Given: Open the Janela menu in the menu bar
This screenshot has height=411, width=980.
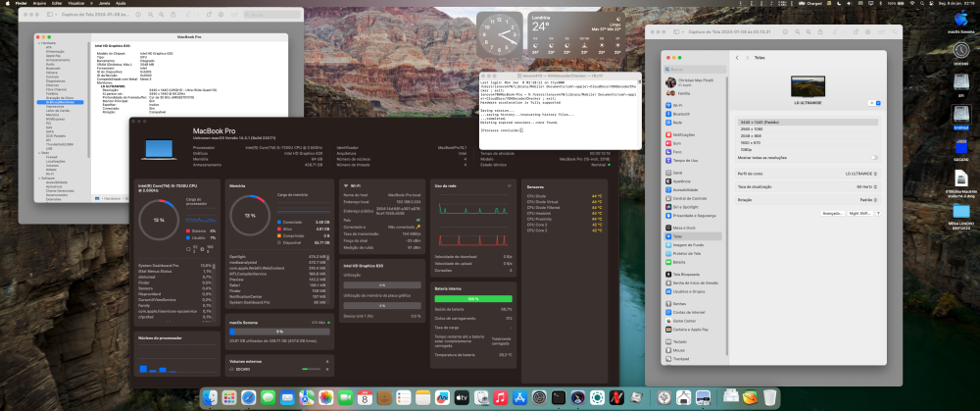Looking at the screenshot, I should 104,3.
